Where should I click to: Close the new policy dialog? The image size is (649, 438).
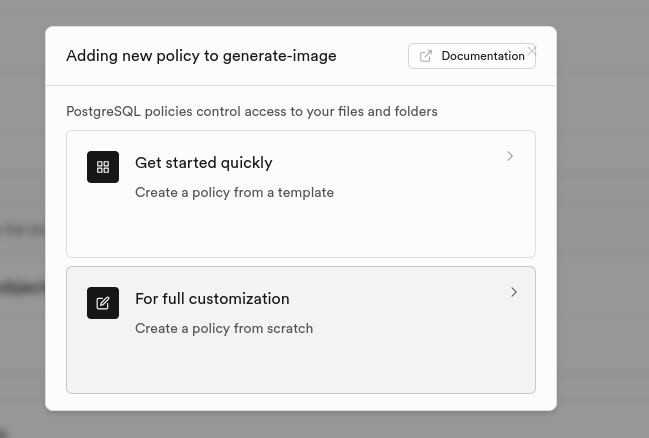(532, 50)
